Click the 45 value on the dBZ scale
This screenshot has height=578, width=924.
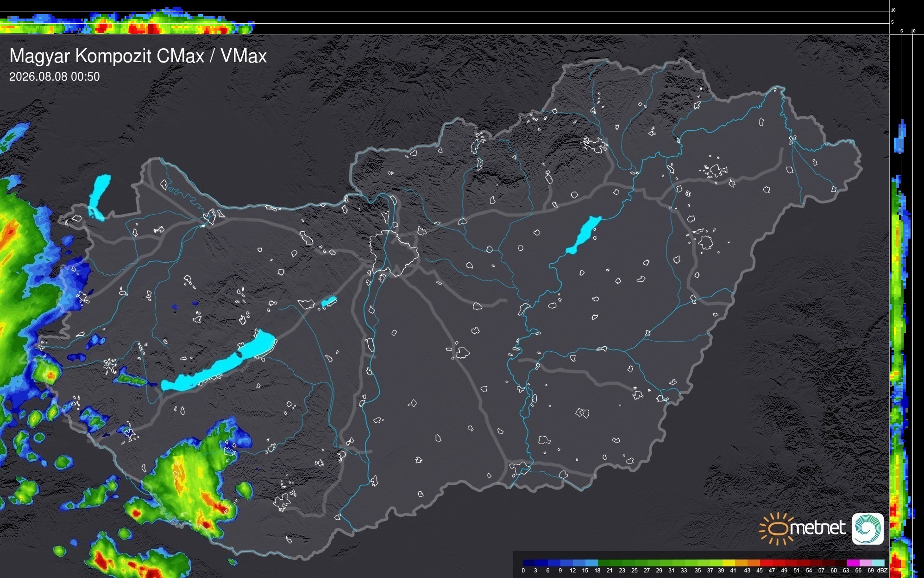click(x=760, y=571)
